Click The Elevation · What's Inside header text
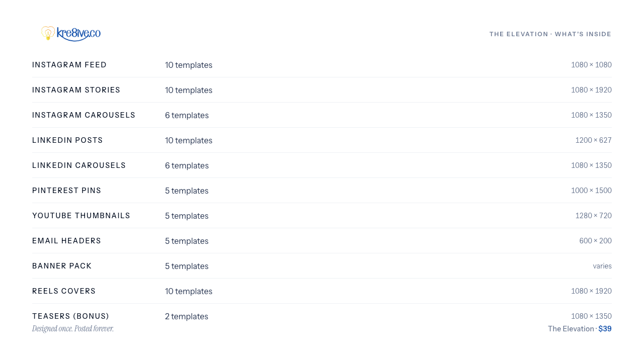This screenshot has height=362, width=644. click(x=550, y=34)
